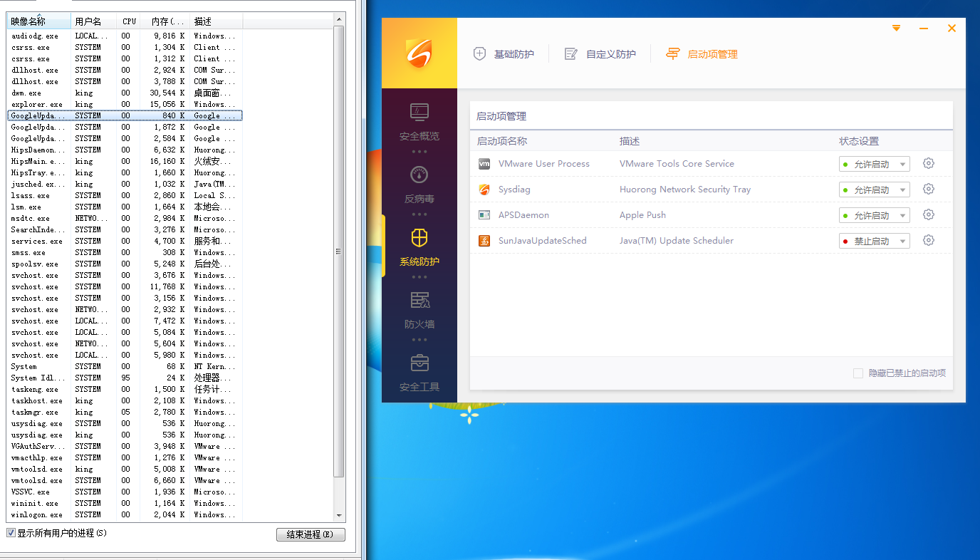Open the 防火墙 wall icon in sidebar
Viewport: 980px width, 560px height.
point(419,300)
